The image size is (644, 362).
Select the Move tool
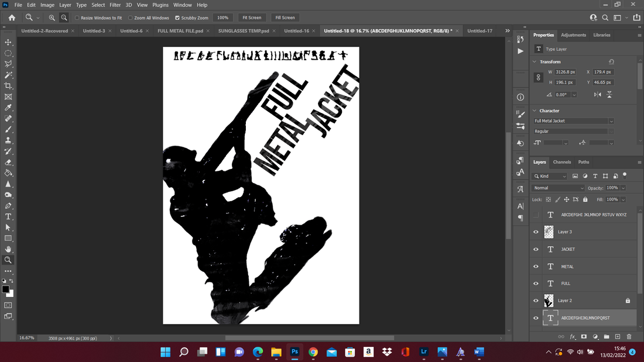pos(8,42)
